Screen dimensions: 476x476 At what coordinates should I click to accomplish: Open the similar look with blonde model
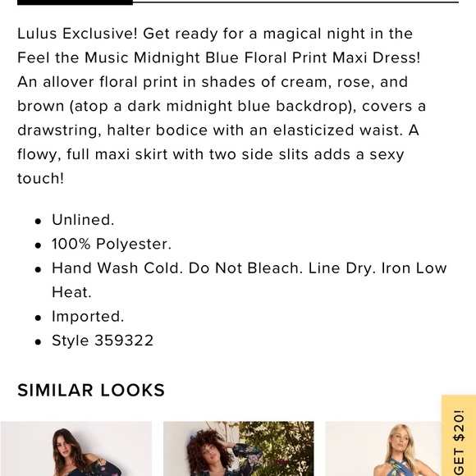click(x=383, y=449)
